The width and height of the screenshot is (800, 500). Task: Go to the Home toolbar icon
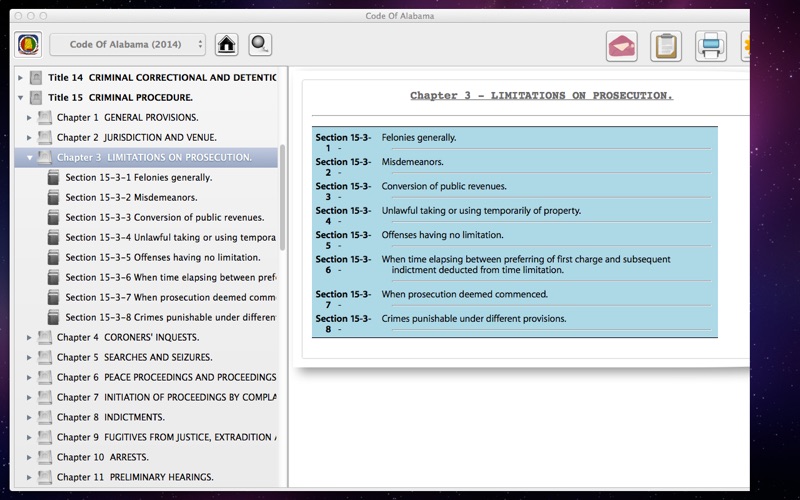coord(227,44)
